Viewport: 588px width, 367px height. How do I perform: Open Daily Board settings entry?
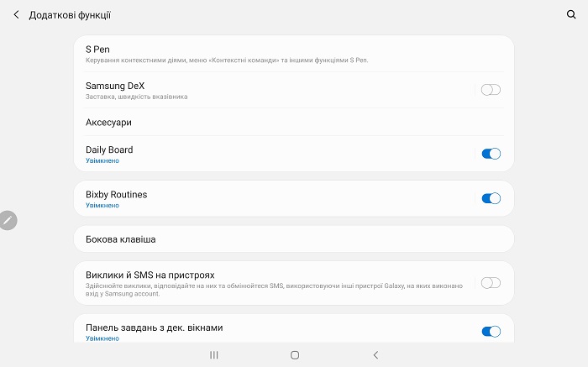pyautogui.click(x=109, y=149)
